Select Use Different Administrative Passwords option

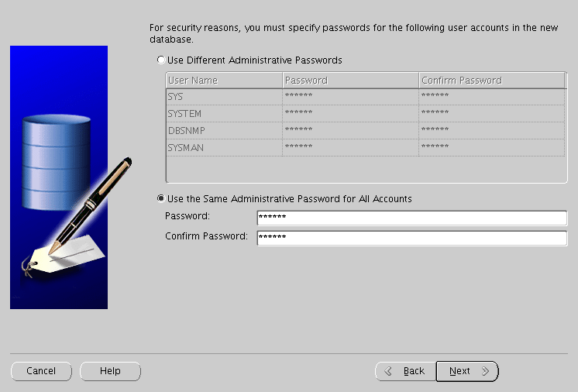(161, 60)
